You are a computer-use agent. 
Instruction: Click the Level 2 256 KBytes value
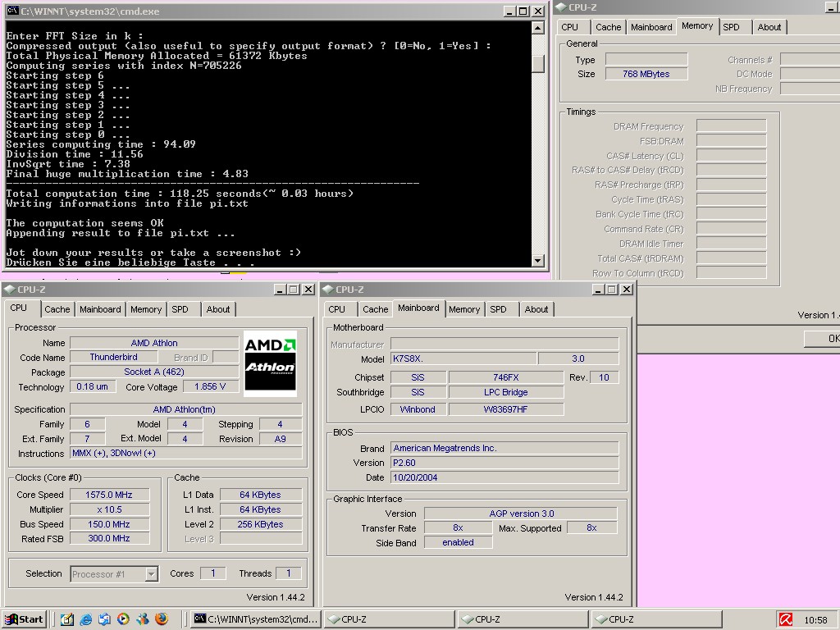tap(260, 524)
